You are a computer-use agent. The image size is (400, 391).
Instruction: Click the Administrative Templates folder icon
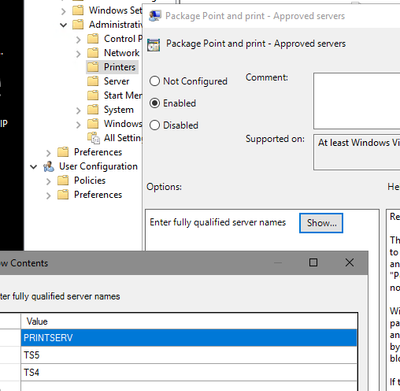(78, 24)
